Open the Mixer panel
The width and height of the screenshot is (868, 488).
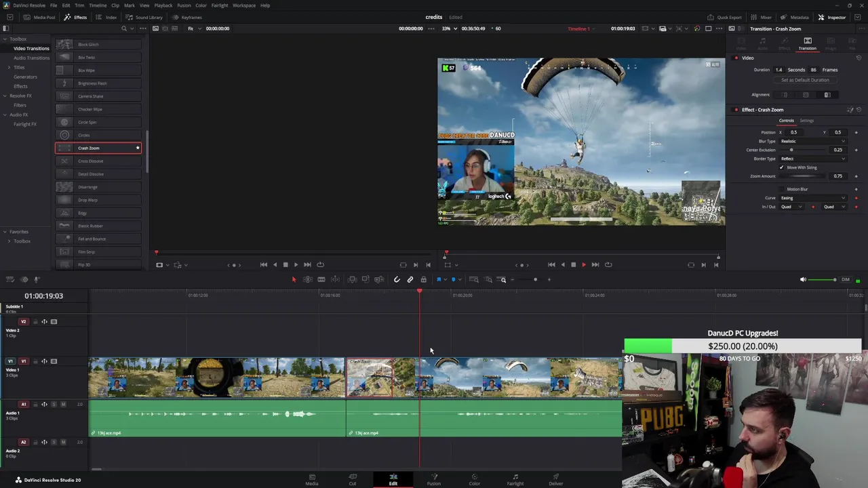762,17
